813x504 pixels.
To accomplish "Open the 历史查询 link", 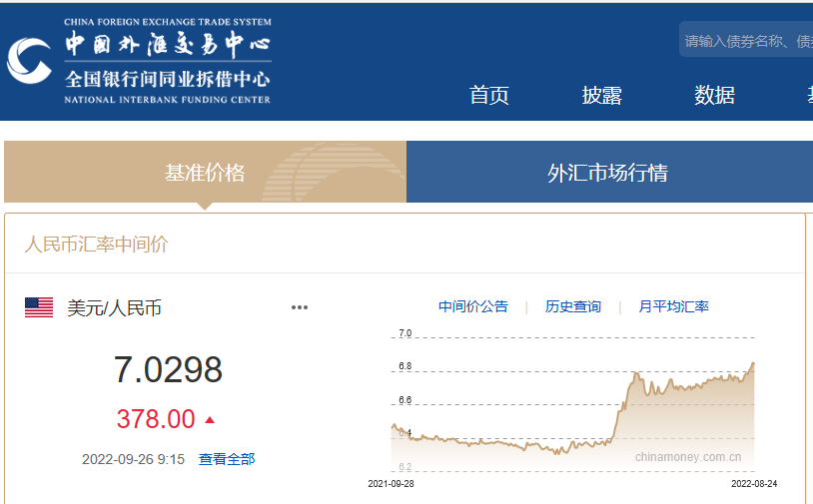I will point(573,306).
